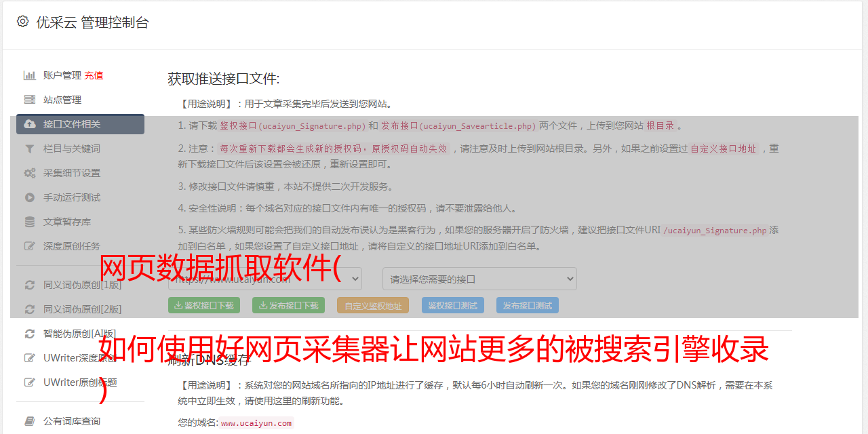Click 发布接口下载 green button
868x434 pixels.
point(288,305)
